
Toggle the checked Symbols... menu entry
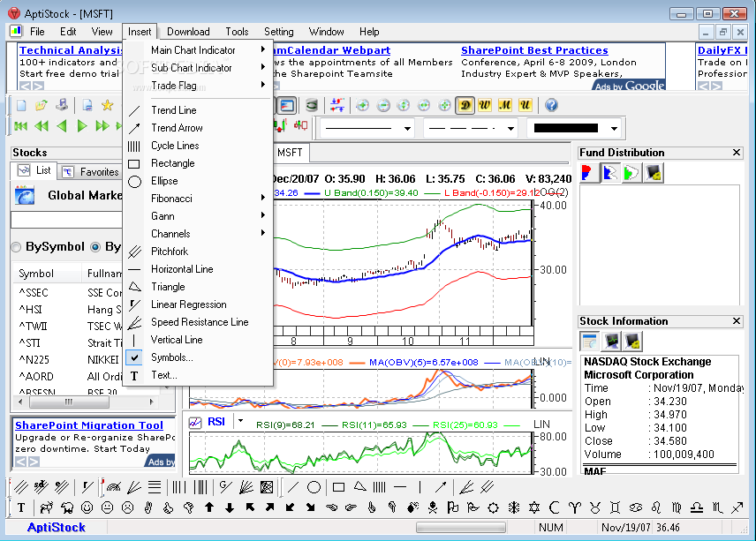[198, 357]
